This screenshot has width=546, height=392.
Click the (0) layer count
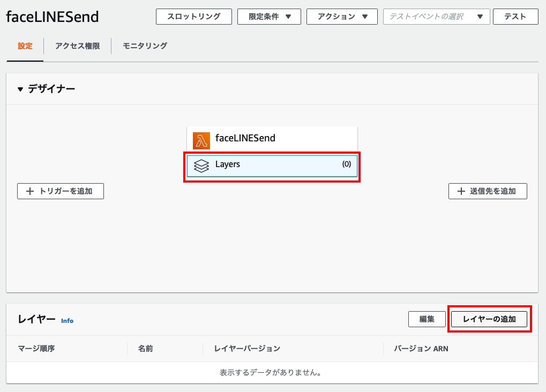[x=347, y=164]
